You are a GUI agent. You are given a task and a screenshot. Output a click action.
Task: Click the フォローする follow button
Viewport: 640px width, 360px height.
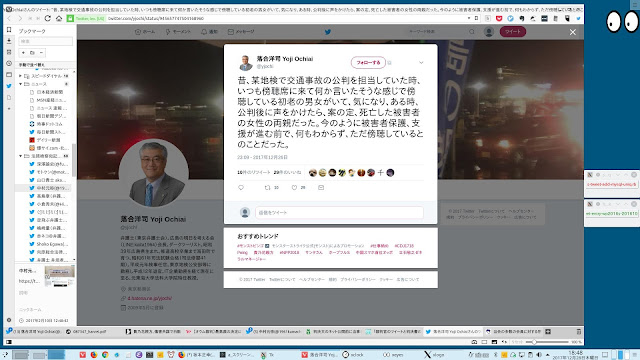click(x=368, y=62)
